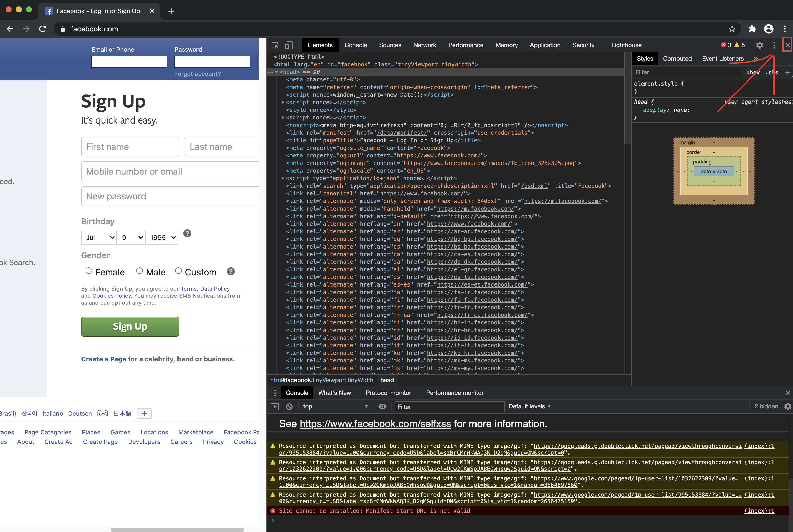The width and height of the screenshot is (793, 532).
Task: Click the eye icon to create live expression
Action: coord(382,406)
